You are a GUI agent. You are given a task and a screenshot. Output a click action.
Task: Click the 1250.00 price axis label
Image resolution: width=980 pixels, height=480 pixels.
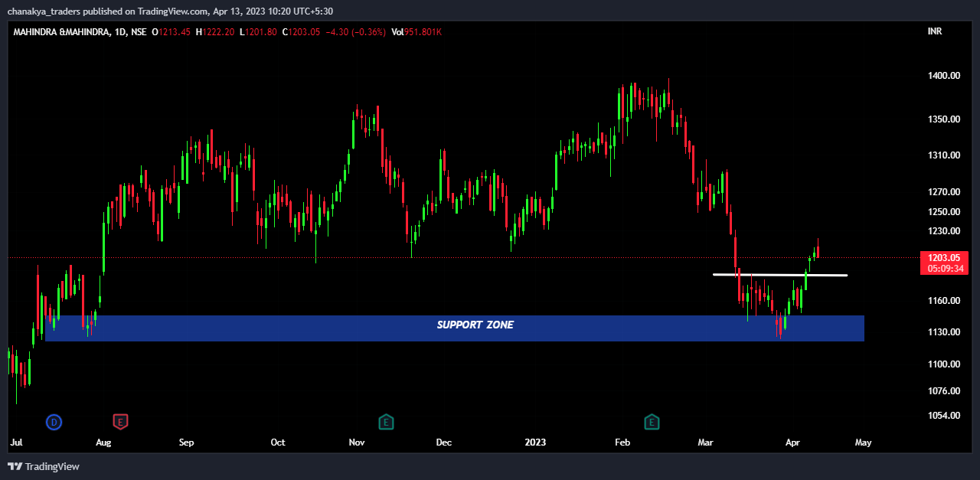943,212
